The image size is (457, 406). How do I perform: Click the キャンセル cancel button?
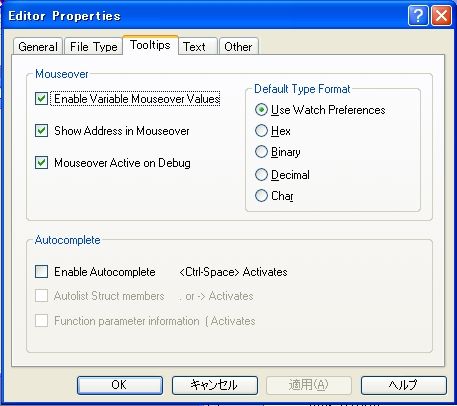[x=215, y=385]
